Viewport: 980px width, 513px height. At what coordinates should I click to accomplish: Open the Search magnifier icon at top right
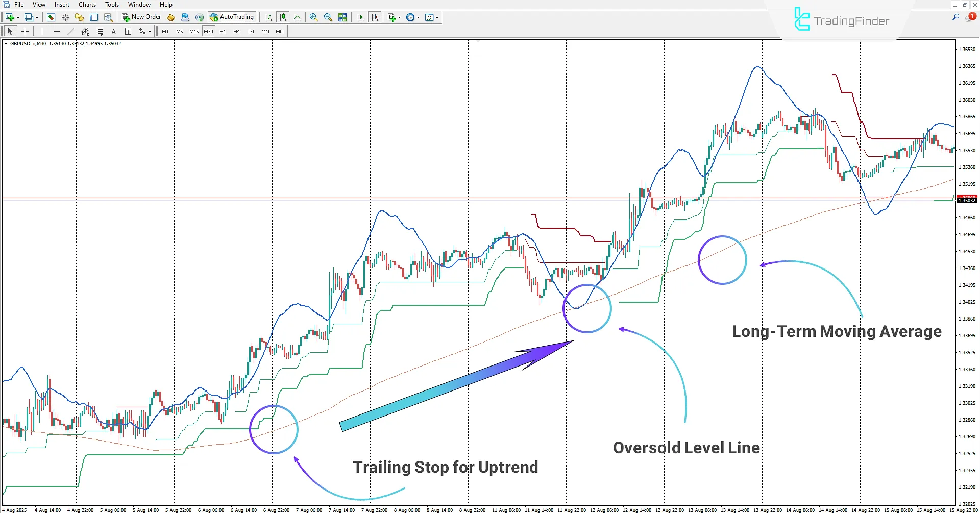pos(955,17)
